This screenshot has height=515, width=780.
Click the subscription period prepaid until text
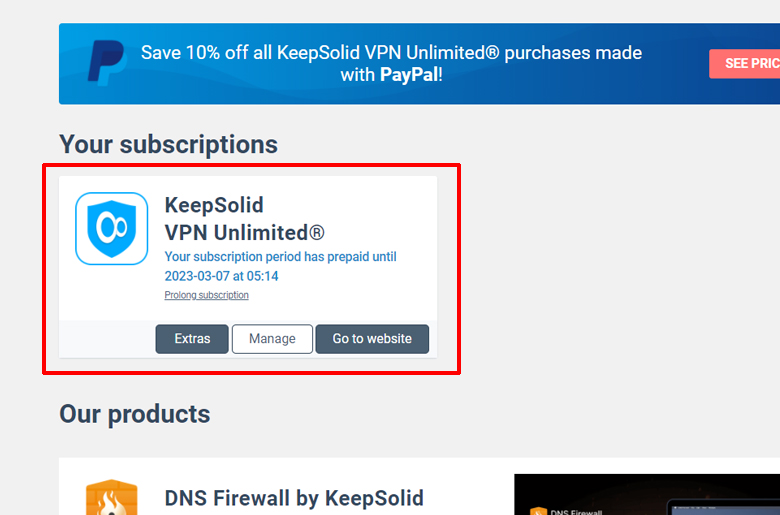pyautogui.click(x=281, y=257)
